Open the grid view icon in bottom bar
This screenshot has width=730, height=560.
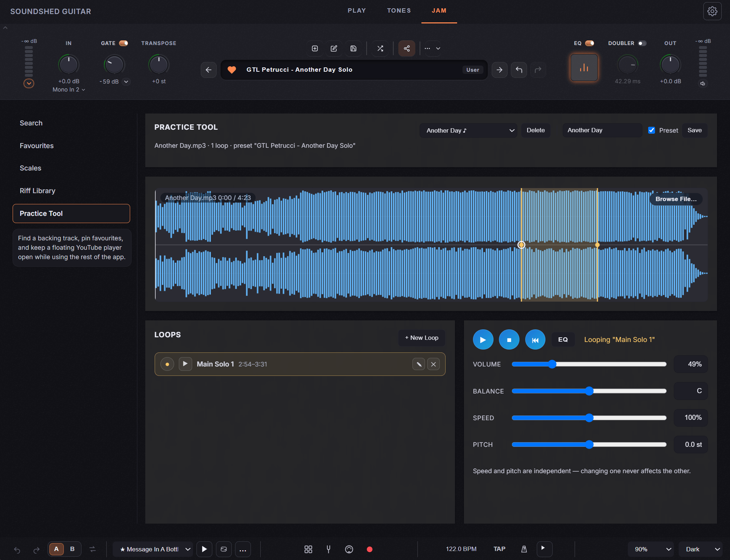click(308, 549)
